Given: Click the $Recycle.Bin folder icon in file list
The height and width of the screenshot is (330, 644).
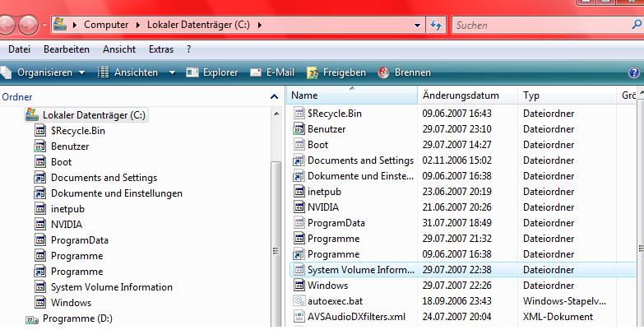Looking at the screenshot, I should [299, 113].
